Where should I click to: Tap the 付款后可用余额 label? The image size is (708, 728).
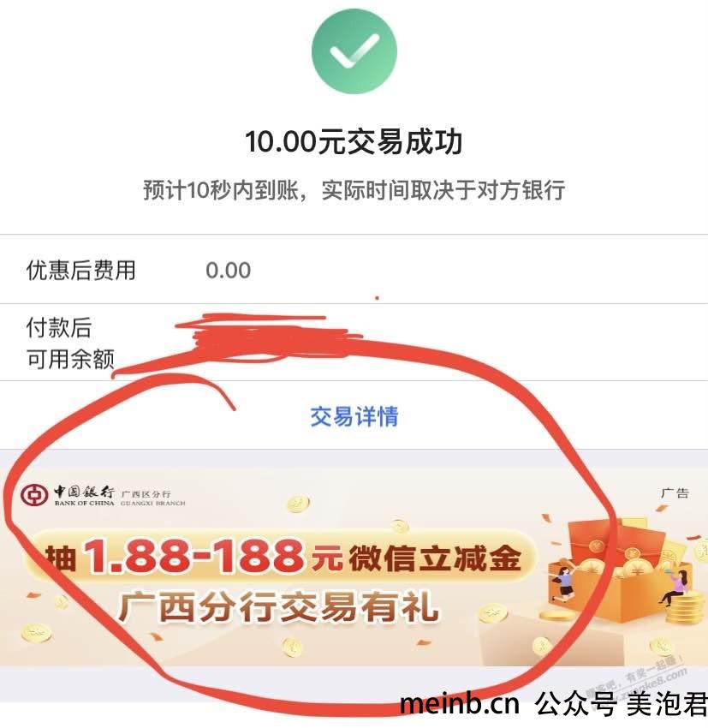pos(70,343)
